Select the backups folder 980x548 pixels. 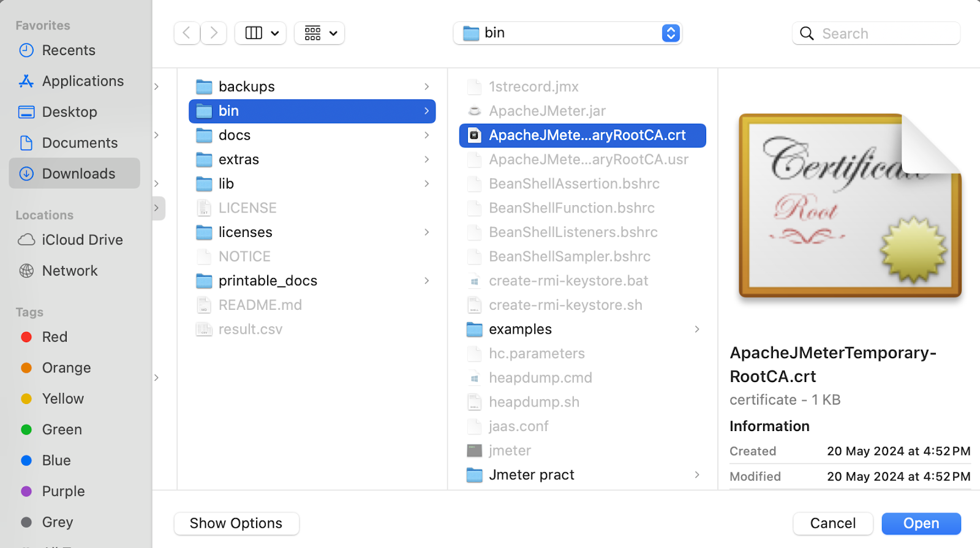tap(312, 86)
